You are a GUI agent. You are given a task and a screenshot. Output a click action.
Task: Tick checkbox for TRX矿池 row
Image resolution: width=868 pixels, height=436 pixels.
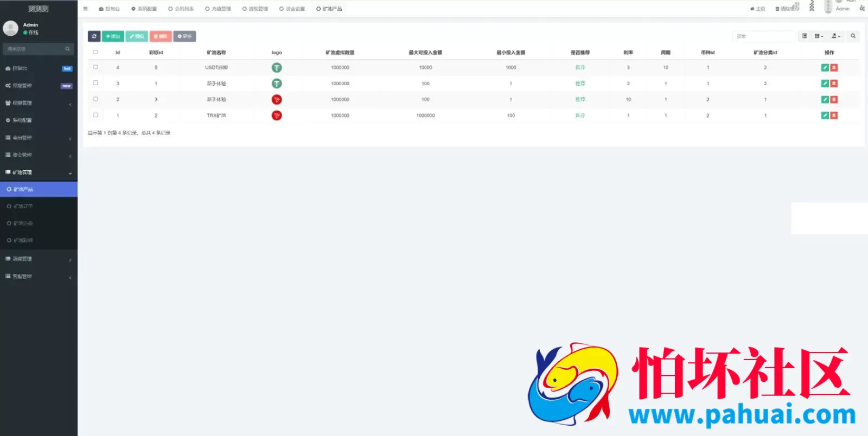point(95,115)
